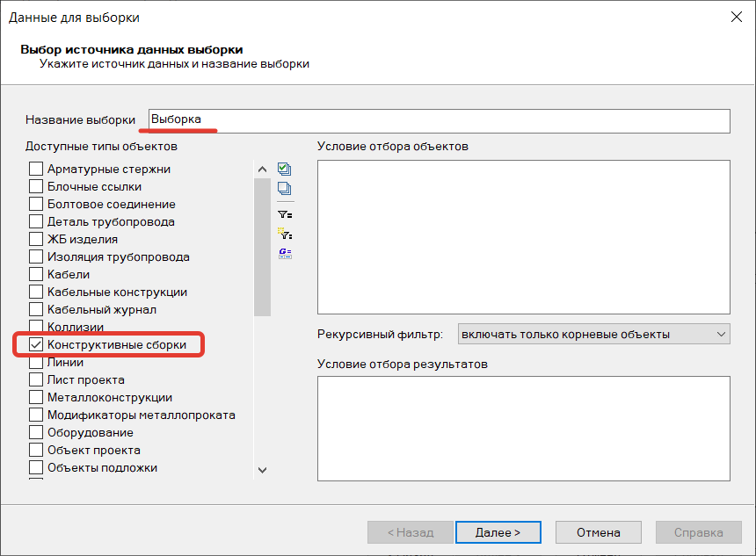This screenshot has height=556, width=756.
Task: Click the Отмена button
Action: [598, 532]
